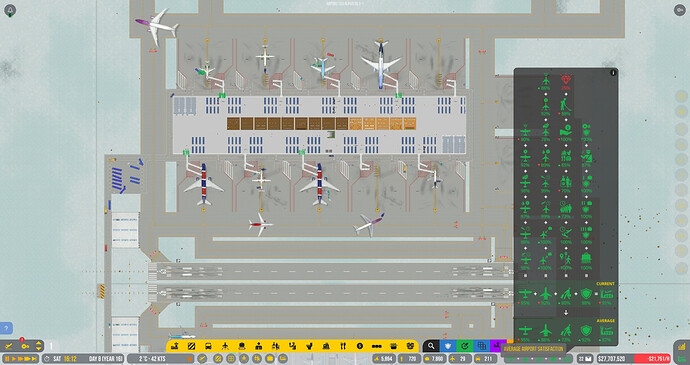The height and width of the screenshot is (365, 690).
Task: Click the 211 vehicles count stat
Action: 485,358
